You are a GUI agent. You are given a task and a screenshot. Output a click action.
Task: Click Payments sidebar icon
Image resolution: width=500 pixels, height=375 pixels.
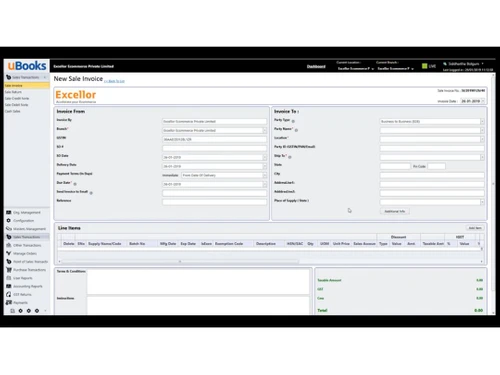9,302
